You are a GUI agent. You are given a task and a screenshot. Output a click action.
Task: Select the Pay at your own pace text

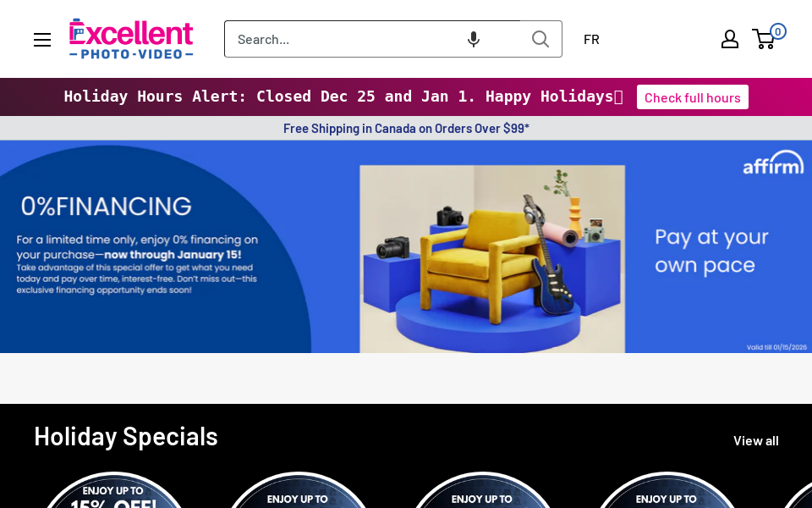(x=711, y=251)
